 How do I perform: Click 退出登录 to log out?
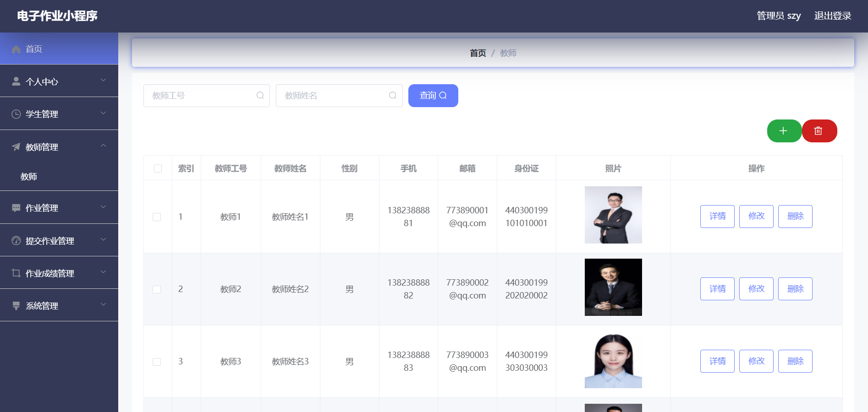click(x=832, y=16)
